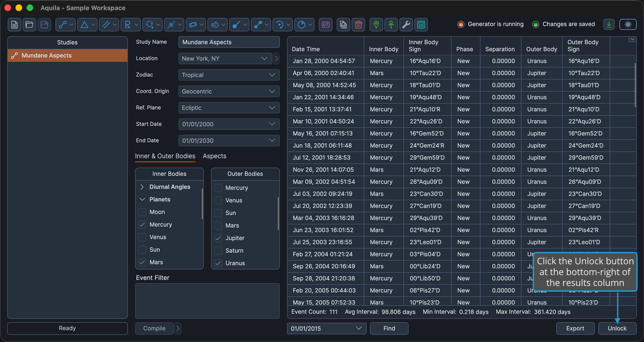Click the Separation column header
The image size is (644, 342).
pos(500,46)
